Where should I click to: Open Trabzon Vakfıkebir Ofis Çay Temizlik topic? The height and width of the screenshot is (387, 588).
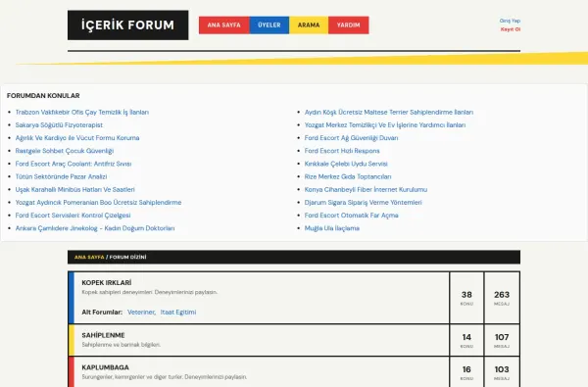pos(82,112)
